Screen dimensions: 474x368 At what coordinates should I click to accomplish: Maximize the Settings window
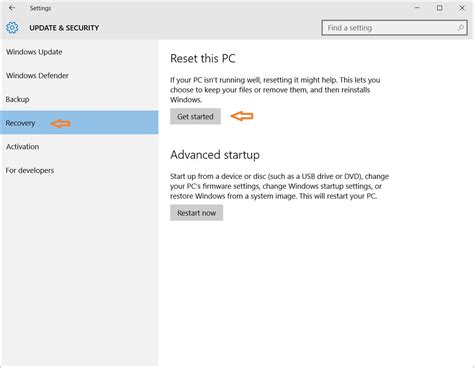click(440, 8)
